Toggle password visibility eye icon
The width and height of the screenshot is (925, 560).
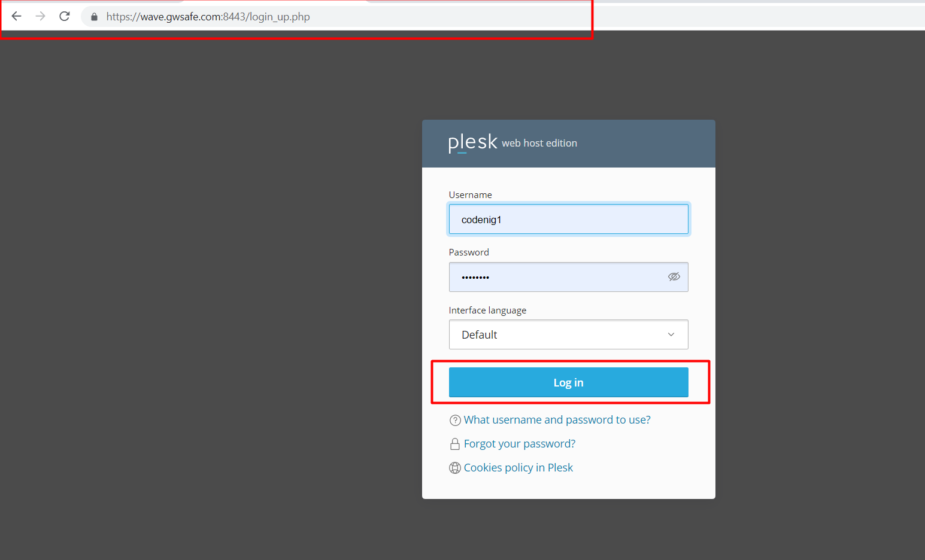[x=674, y=276]
